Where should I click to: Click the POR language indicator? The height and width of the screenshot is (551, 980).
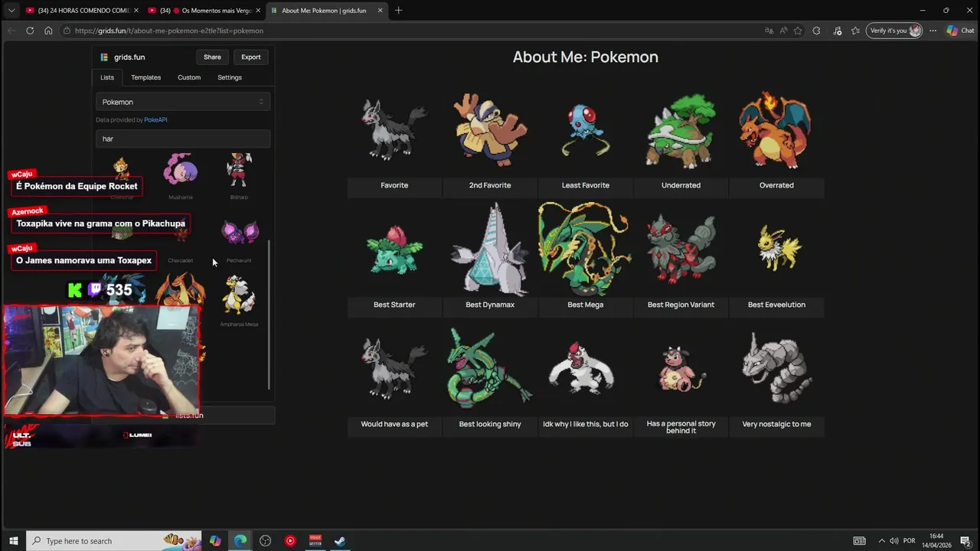click(x=910, y=541)
